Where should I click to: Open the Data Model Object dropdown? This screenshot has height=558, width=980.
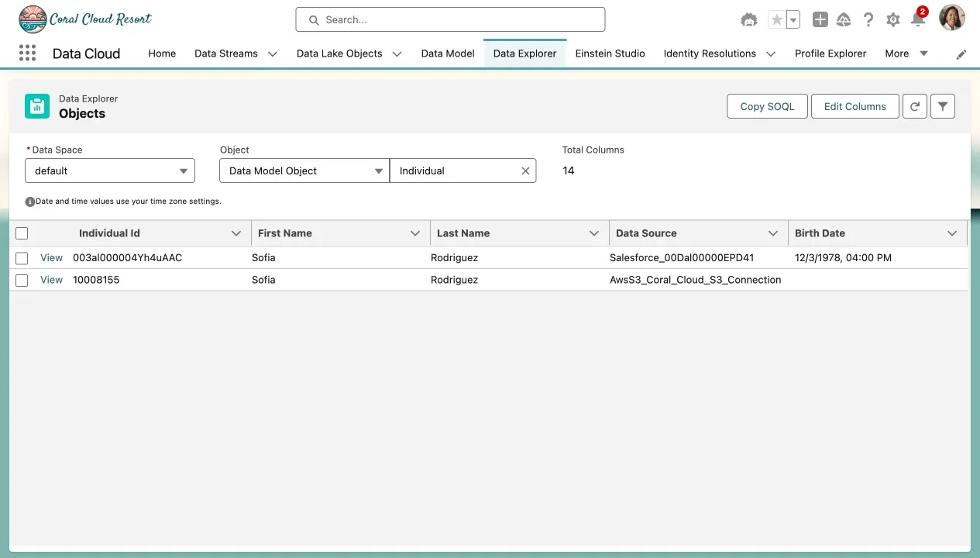304,171
